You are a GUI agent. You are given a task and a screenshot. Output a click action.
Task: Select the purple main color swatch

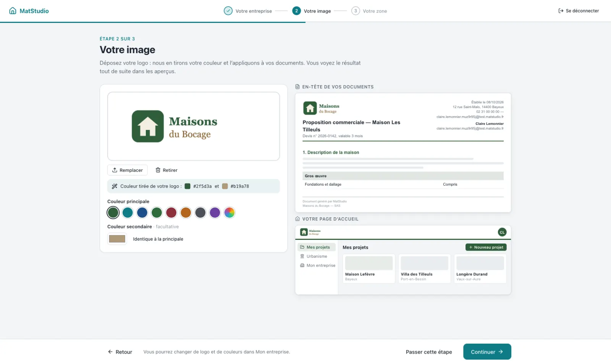(x=215, y=212)
